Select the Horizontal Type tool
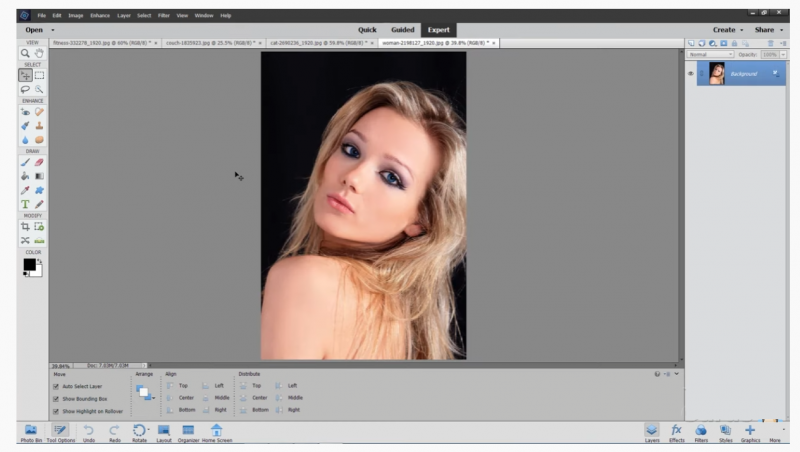 (x=25, y=204)
